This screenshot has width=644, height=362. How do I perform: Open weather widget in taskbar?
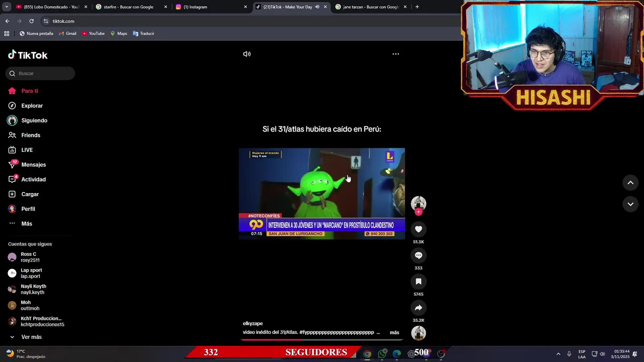[x=25, y=353]
